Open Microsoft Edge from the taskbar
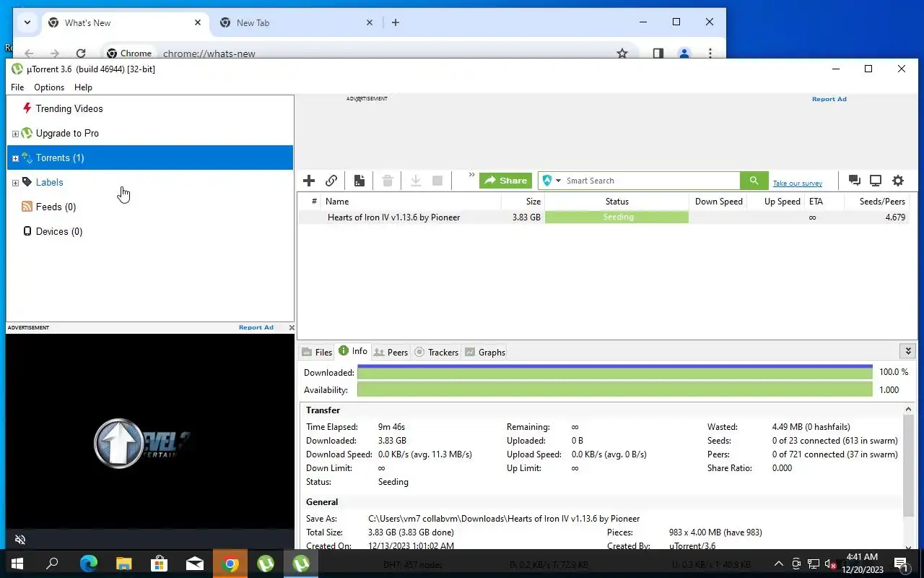 [x=89, y=564]
